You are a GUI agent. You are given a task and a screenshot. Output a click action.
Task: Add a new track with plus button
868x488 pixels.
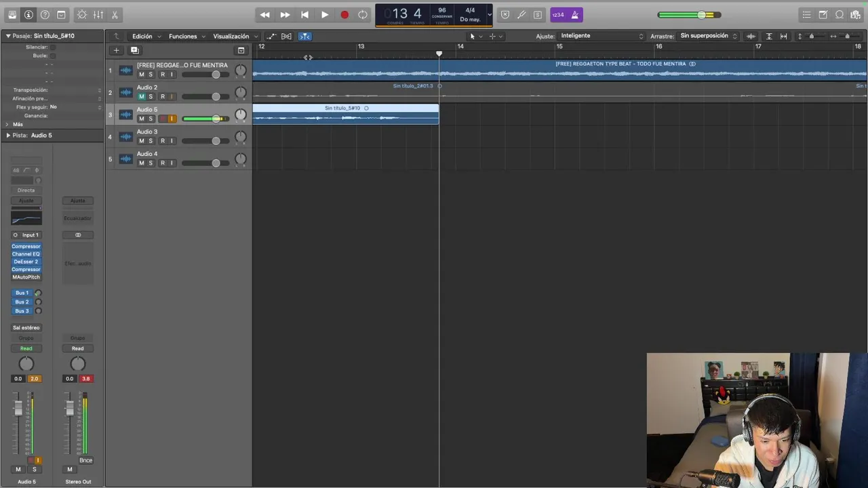pyautogui.click(x=116, y=50)
